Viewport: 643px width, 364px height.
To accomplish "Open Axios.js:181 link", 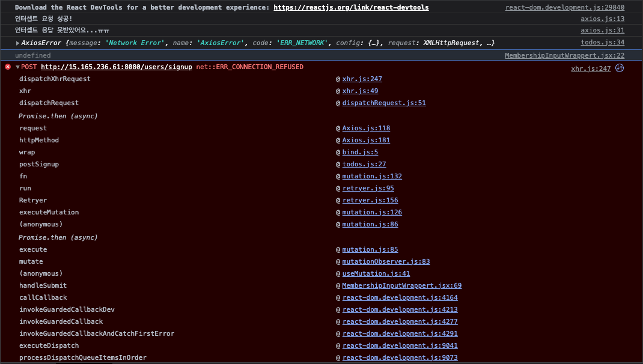I will [366, 140].
